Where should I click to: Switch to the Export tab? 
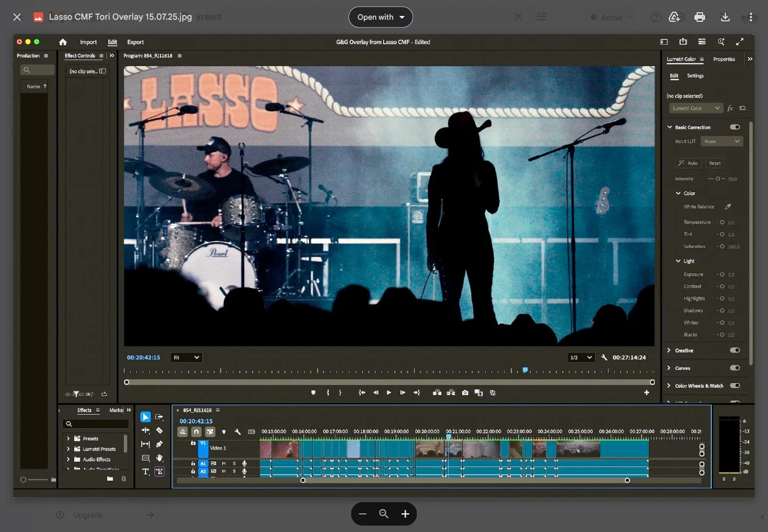click(135, 42)
